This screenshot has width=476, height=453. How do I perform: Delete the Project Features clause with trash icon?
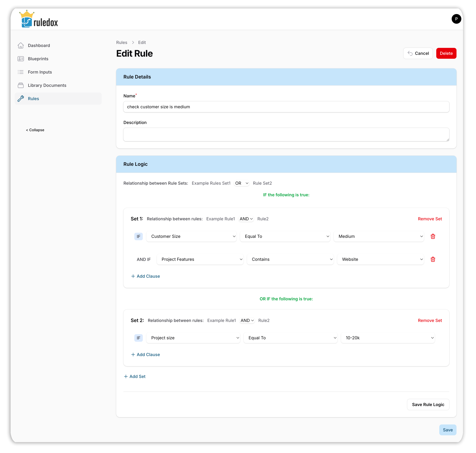tap(433, 259)
